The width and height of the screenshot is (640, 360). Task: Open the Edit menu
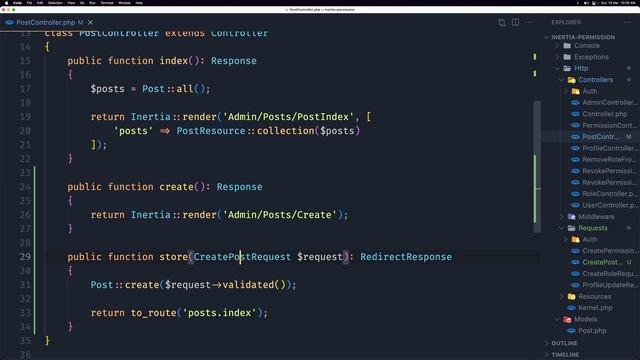pos(40,3)
